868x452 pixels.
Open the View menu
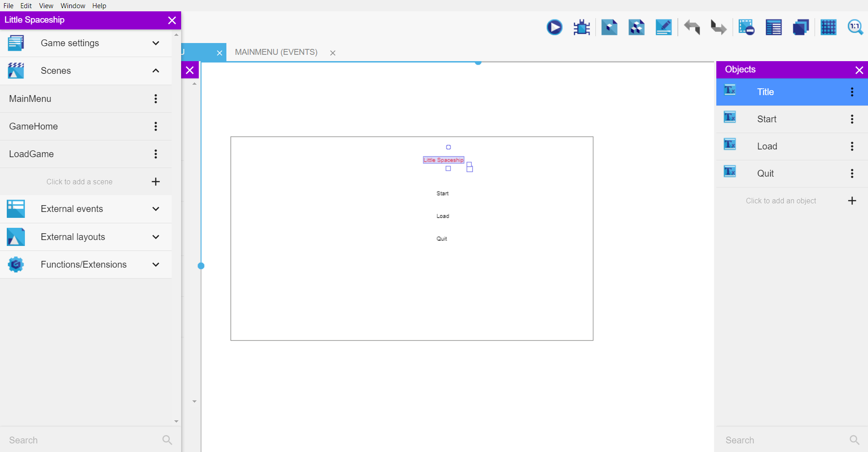[x=46, y=5]
